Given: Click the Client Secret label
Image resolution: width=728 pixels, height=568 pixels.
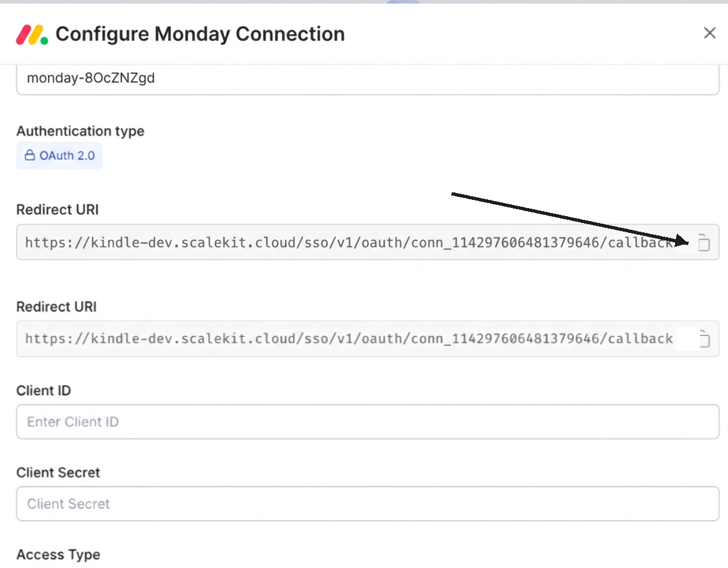Looking at the screenshot, I should [x=58, y=473].
